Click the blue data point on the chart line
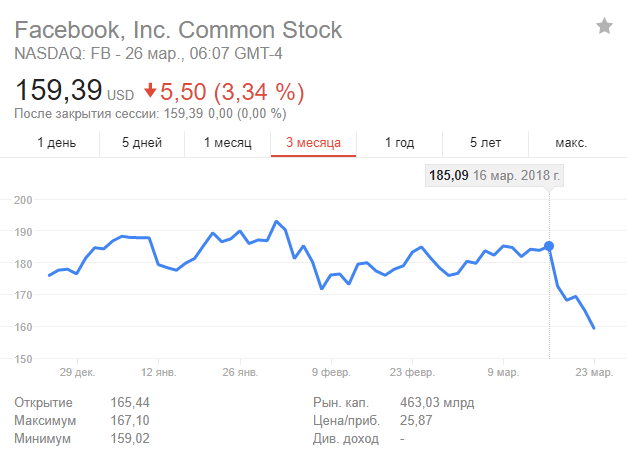Viewport: 627px width, 472px height. pos(549,245)
